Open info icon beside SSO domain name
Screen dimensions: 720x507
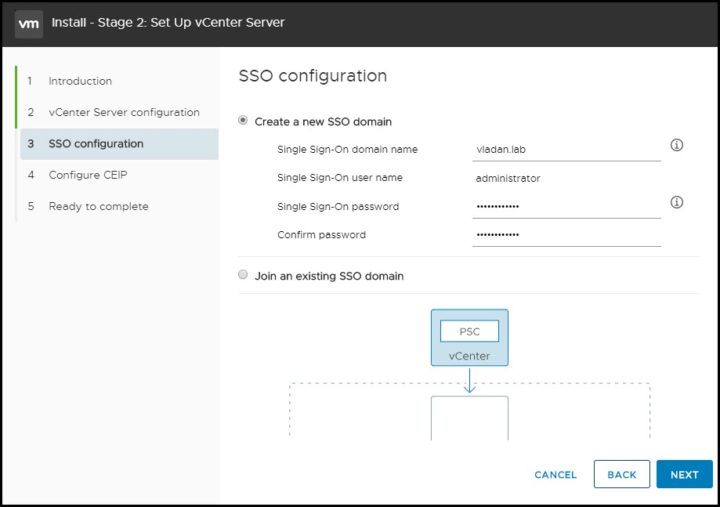[x=676, y=145]
